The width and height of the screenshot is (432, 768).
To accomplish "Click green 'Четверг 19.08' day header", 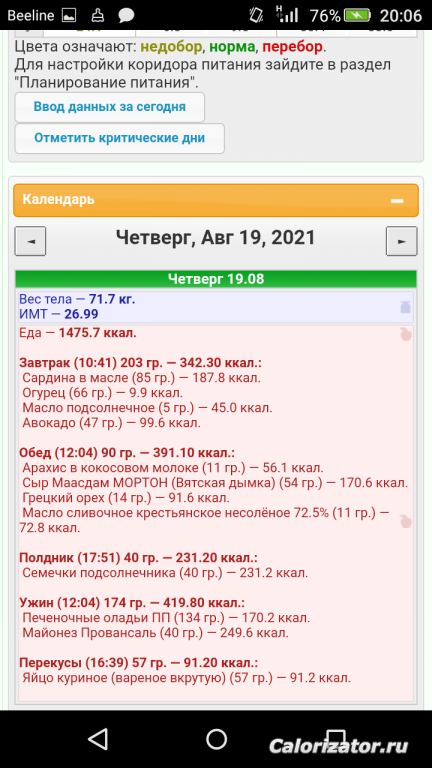I will [216, 279].
